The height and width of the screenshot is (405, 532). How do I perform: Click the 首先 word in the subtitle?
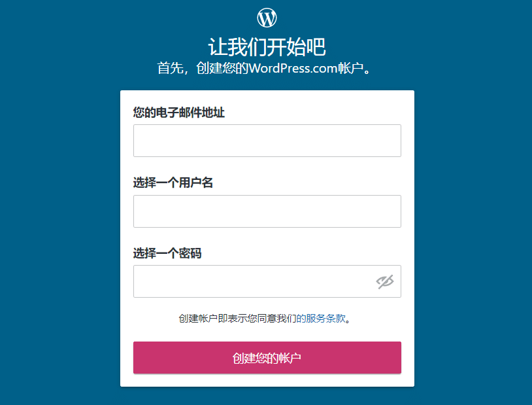(x=171, y=68)
